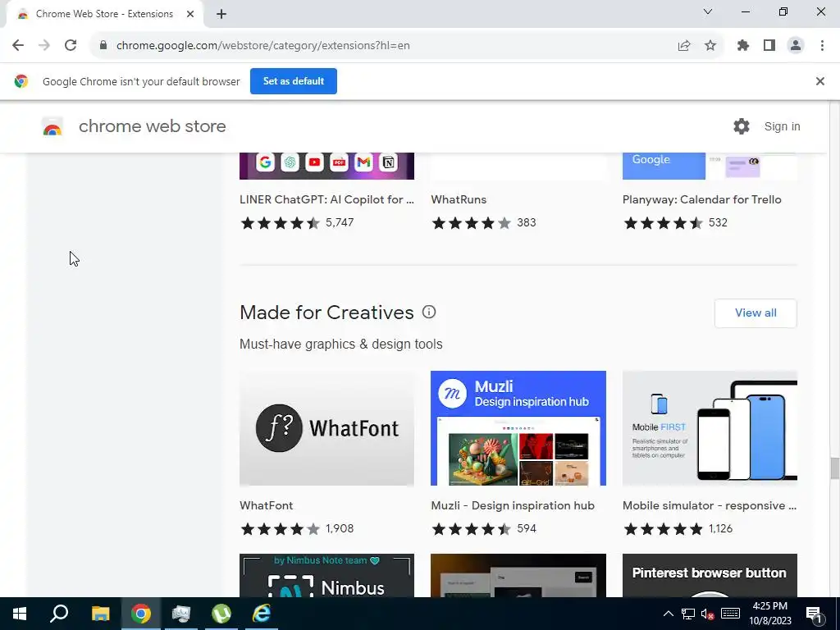Click the forward navigation arrow
This screenshot has width=840, height=630.
pyautogui.click(x=44, y=46)
